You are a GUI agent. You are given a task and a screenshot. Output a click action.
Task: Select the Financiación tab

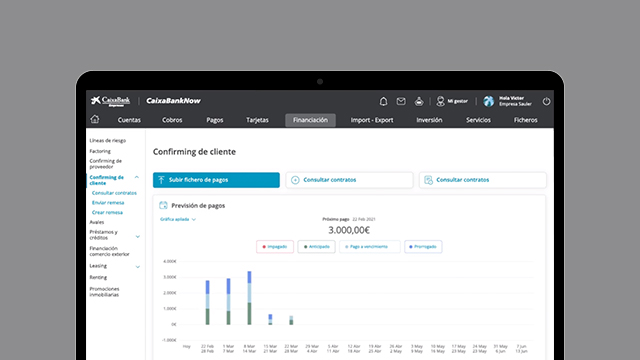[310, 120]
